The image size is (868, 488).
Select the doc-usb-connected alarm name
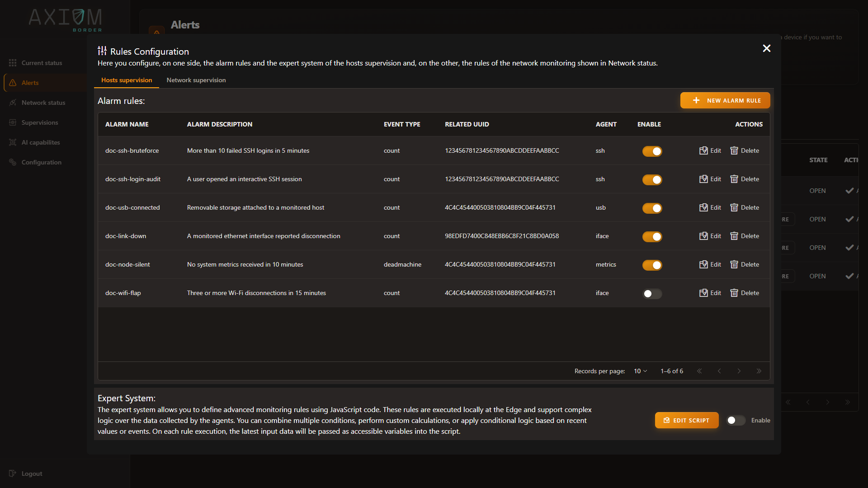(x=132, y=207)
